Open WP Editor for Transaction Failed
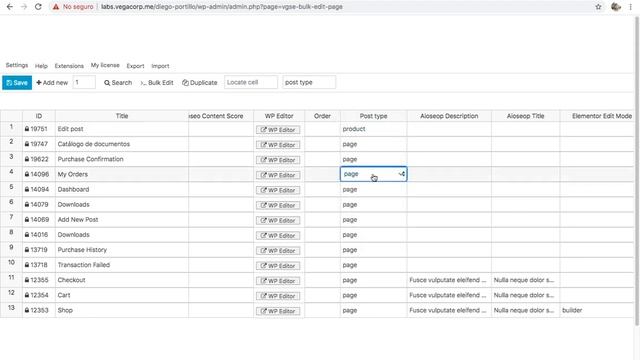 coord(278,266)
